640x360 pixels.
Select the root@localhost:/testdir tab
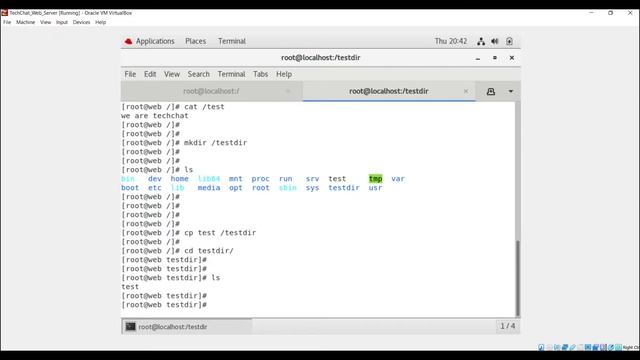coord(389,91)
